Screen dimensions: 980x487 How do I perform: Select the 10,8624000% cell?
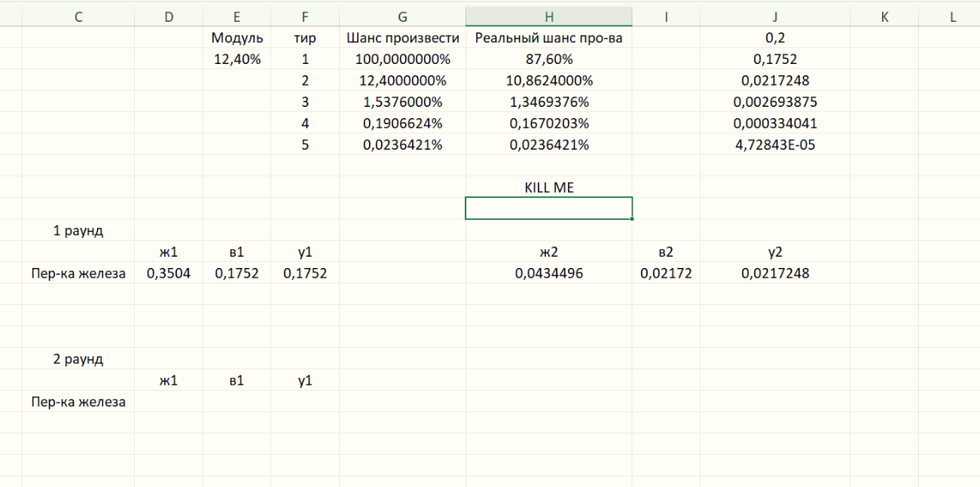coord(549,81)
